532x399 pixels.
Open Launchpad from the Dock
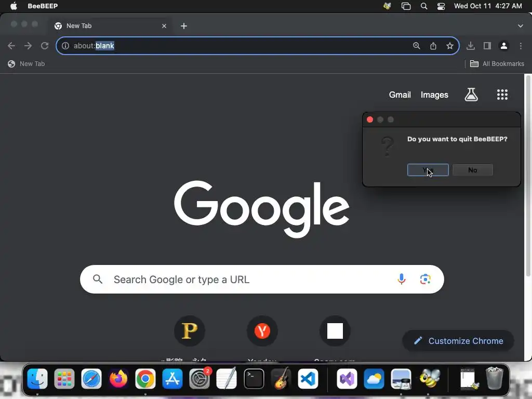64,379
